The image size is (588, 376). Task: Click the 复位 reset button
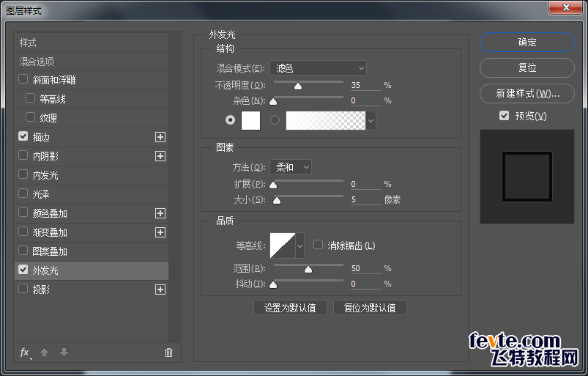527,67
